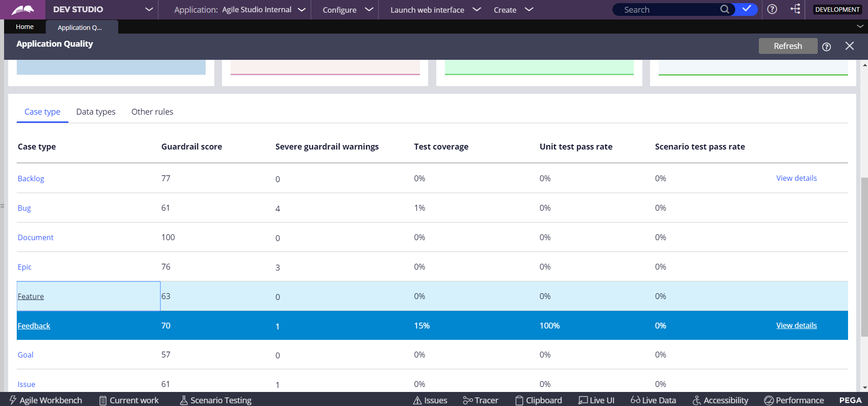
Task: Switch to the Other rules tab
Action: pyautogui.click(x=152, y=112)
